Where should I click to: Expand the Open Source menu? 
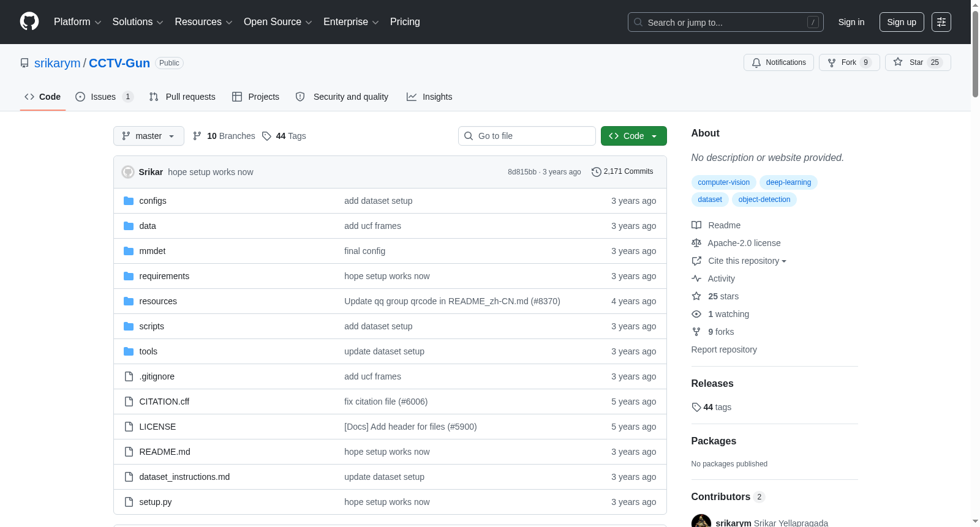coord(278,22)
